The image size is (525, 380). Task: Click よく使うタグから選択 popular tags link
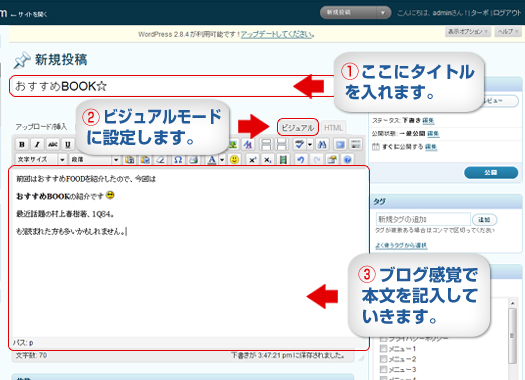pos(401,245)
